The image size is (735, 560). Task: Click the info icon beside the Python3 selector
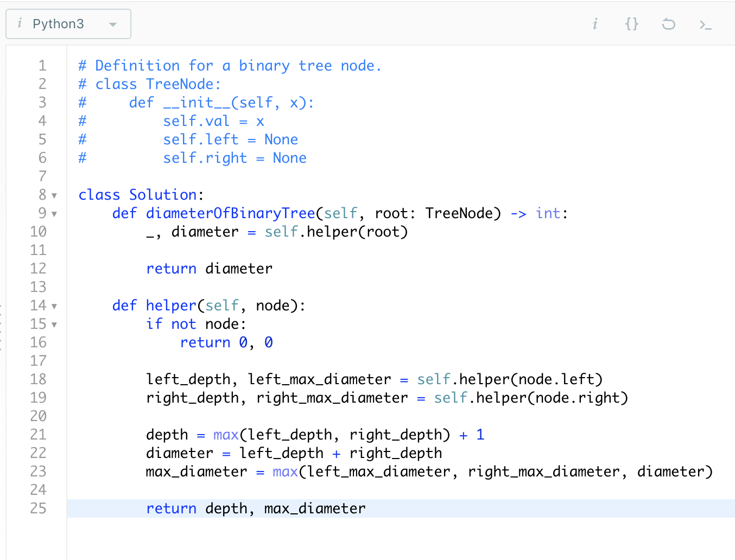[20, 23]
